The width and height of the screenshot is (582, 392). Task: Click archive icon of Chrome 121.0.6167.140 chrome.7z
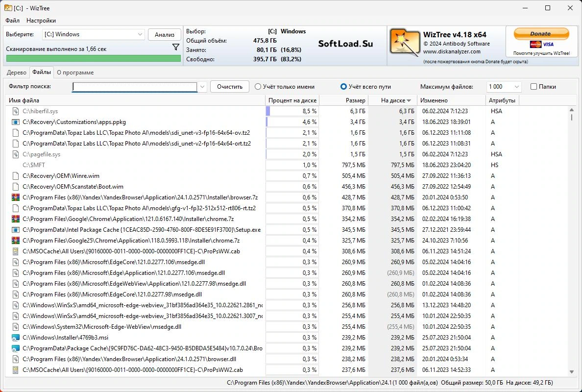(15, 219)
